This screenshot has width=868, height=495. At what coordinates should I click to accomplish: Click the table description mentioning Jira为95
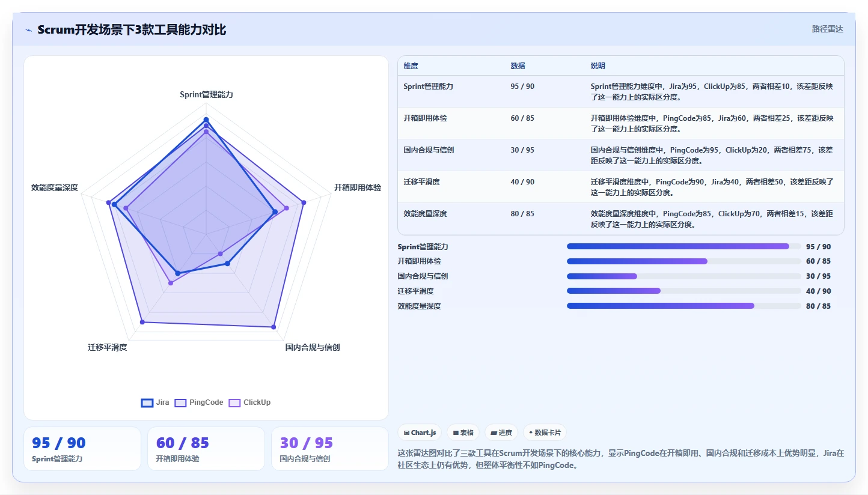[x=712, y=91]
